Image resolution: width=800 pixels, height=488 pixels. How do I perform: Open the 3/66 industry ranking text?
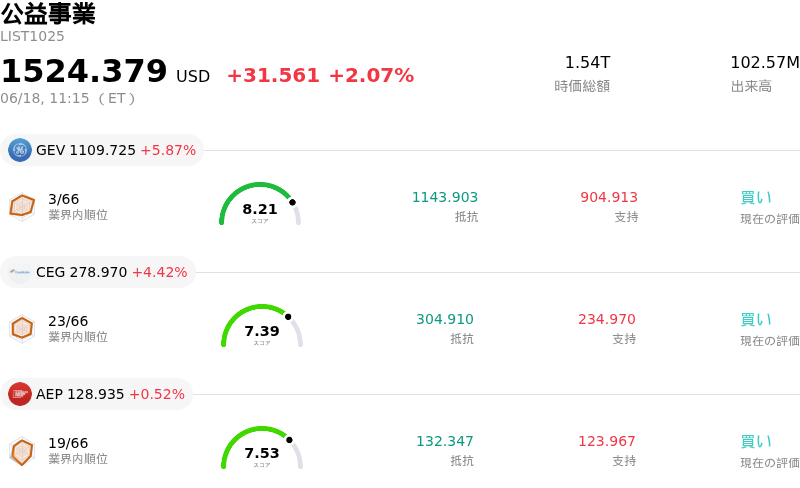click(x=64, y=199)
